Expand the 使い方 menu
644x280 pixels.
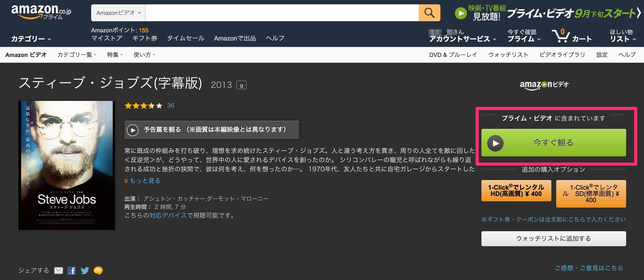pos(144,55)
